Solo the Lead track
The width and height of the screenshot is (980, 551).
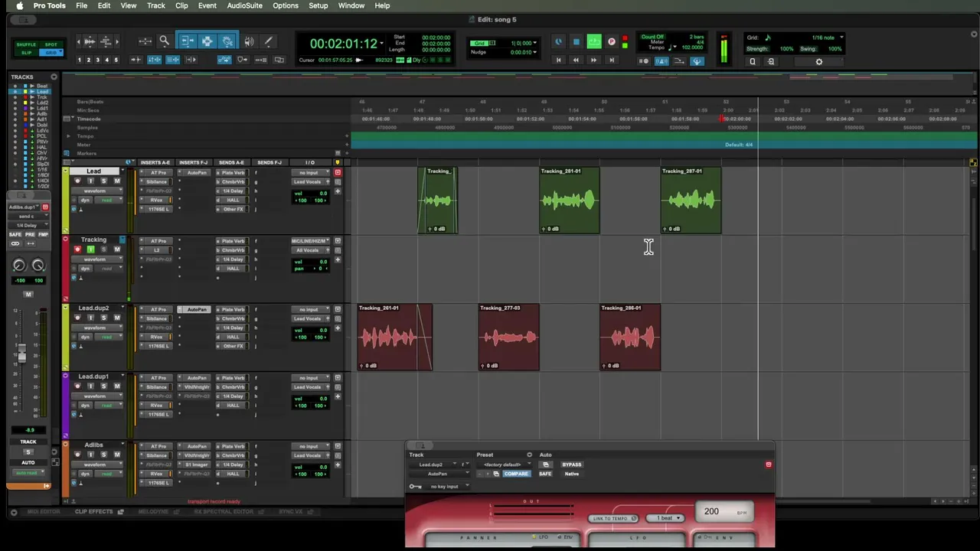[104, 181]
